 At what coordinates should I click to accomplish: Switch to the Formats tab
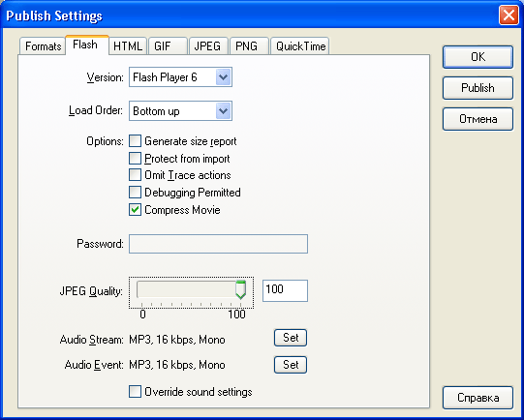point(43,46)
